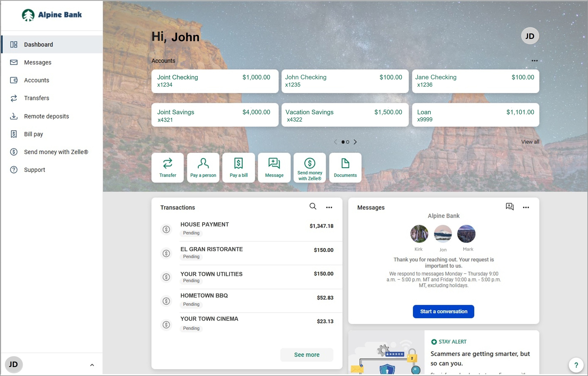The width and height of the screenshot is (588, 376).
Task: Open the Message shortcut icon
Action: (274, 167)
